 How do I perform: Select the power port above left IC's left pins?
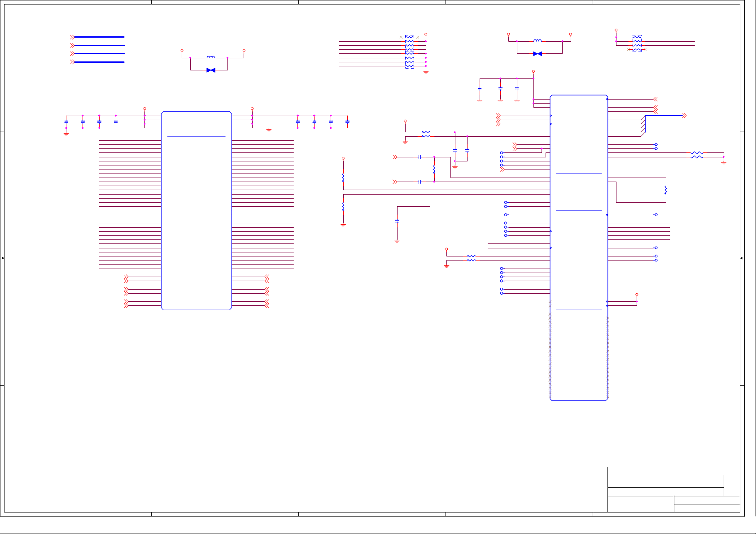(144, 109)
